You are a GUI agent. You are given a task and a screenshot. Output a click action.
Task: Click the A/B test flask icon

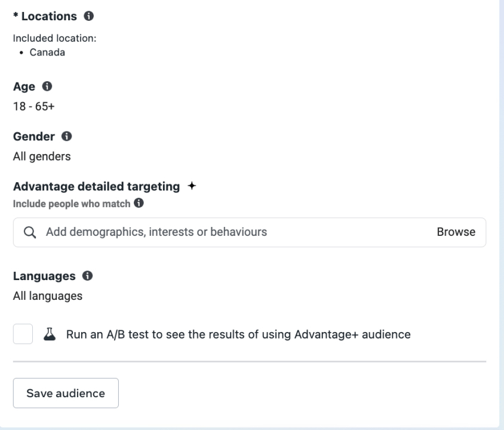pos(48,334)
